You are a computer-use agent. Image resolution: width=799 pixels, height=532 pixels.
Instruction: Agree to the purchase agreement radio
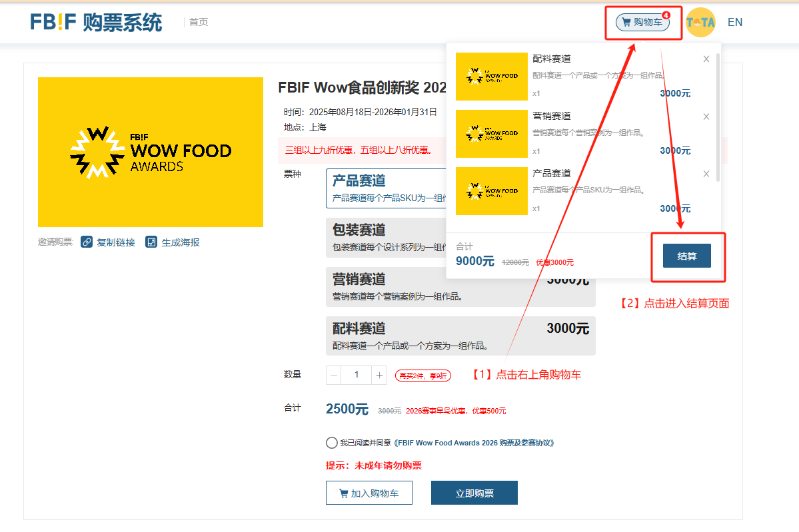pos(332,443)
